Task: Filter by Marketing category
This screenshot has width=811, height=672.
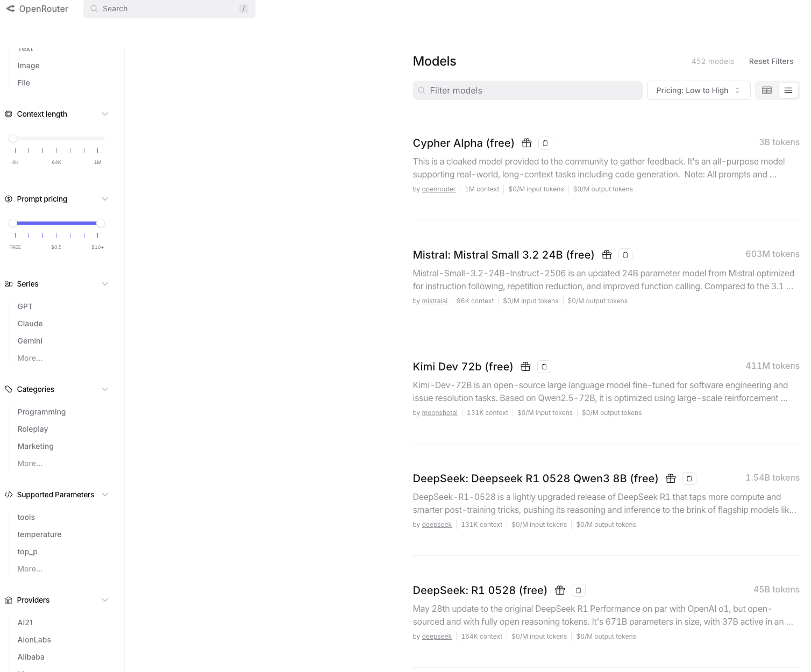Action: point(35,446)
